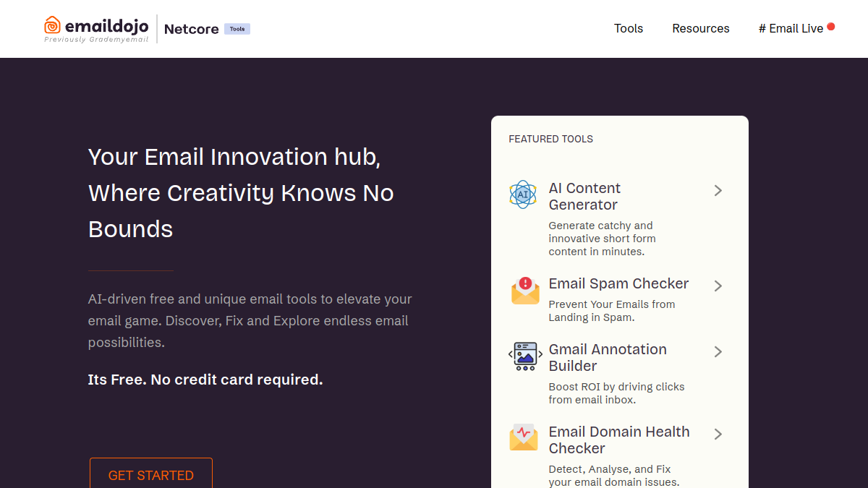The width and height of the screenshot is (868, 488).
Task: Click the Email Domain Health Checker heading
Action: [x=619, y=440]
